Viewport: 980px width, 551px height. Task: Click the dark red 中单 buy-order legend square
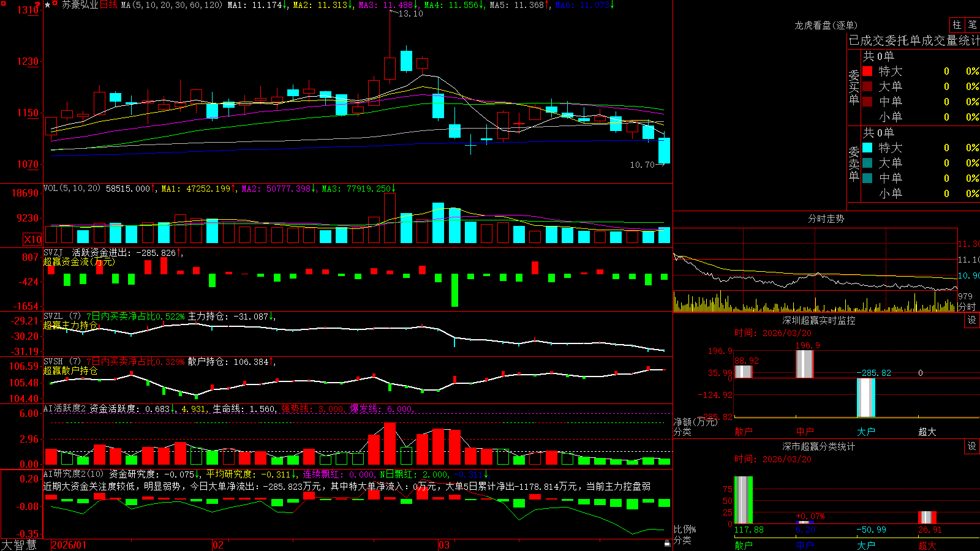click(x=867, y=102)
